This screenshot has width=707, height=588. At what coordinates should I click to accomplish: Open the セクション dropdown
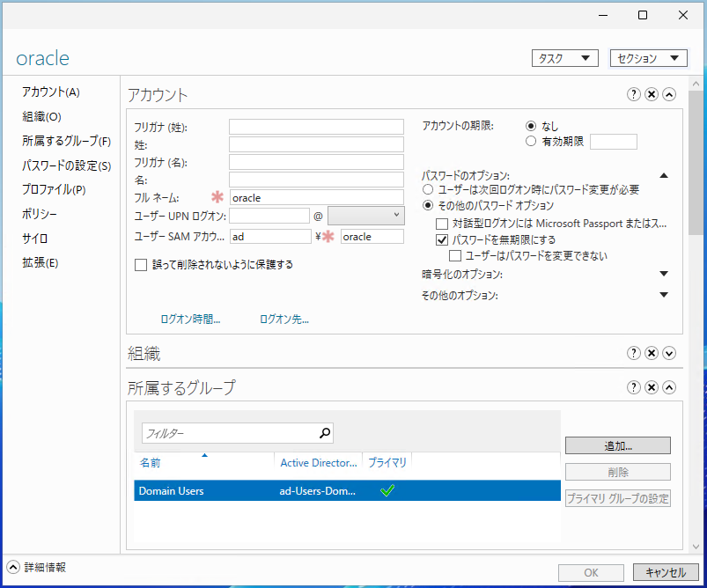(648, 58)
